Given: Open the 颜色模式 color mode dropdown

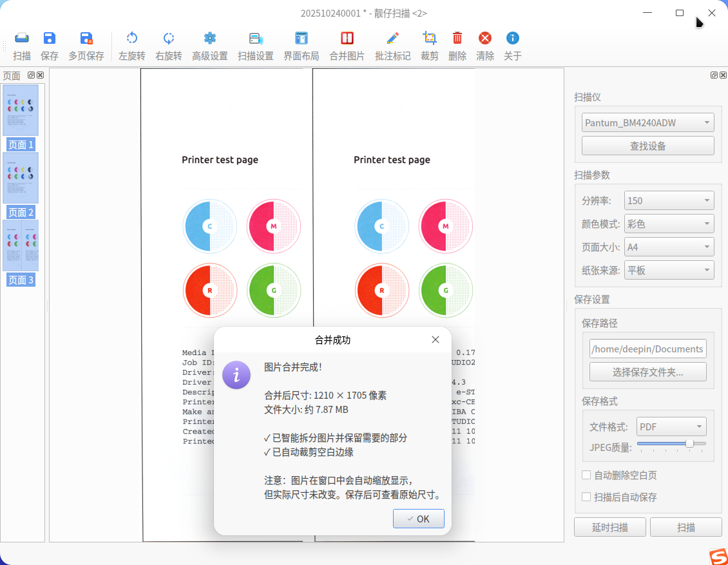Looking at the screenshot, I should (x=669, y=224).
